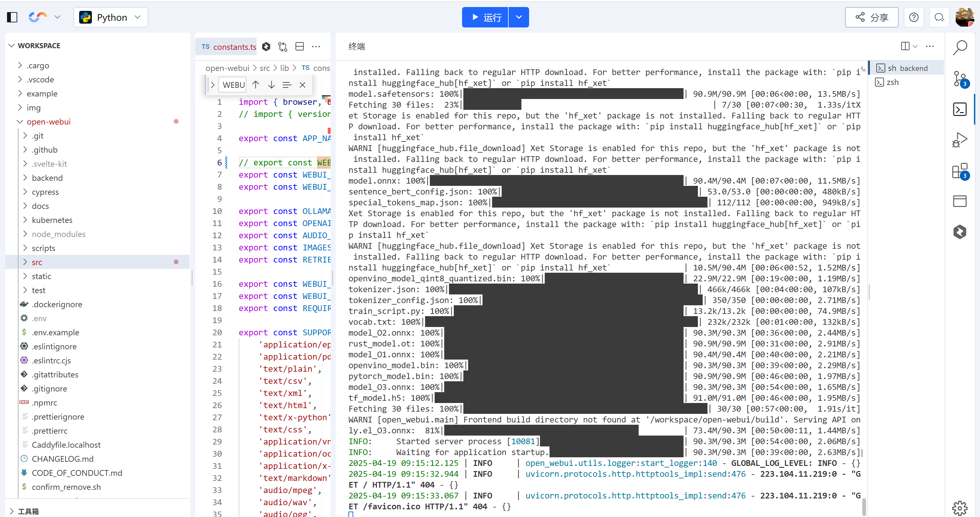Switch to the zsh terminal session
The height and width of the screenshot is (517, 980).
pyautogui.click(x=893, y=82)
